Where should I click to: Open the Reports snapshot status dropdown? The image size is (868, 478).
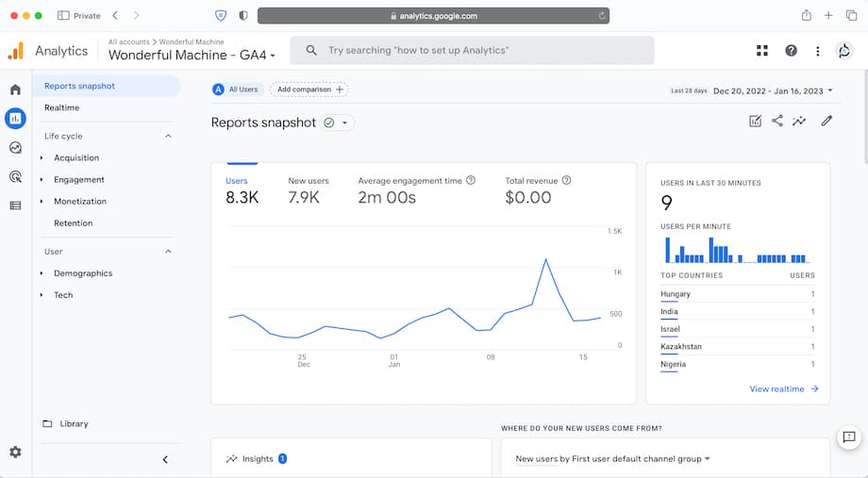point(345,123)
